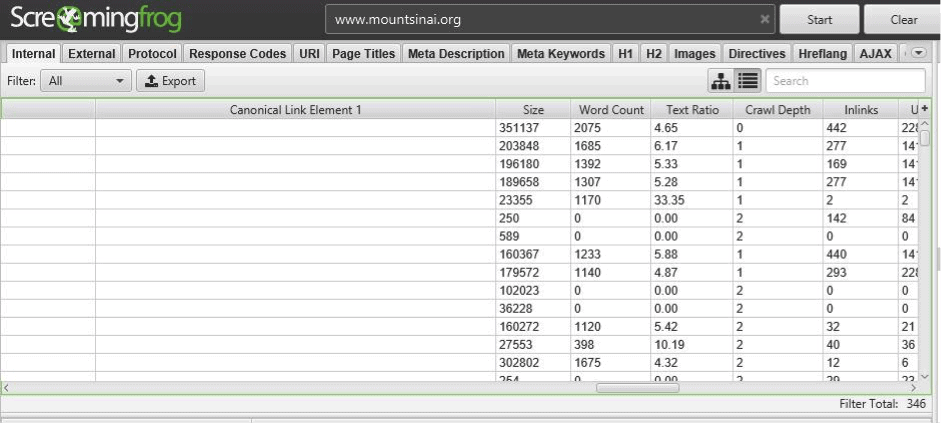The height and width of the screenshot is (423, 941).
Task: Select the text ratio cell 10.19
Action: (692, 344)
